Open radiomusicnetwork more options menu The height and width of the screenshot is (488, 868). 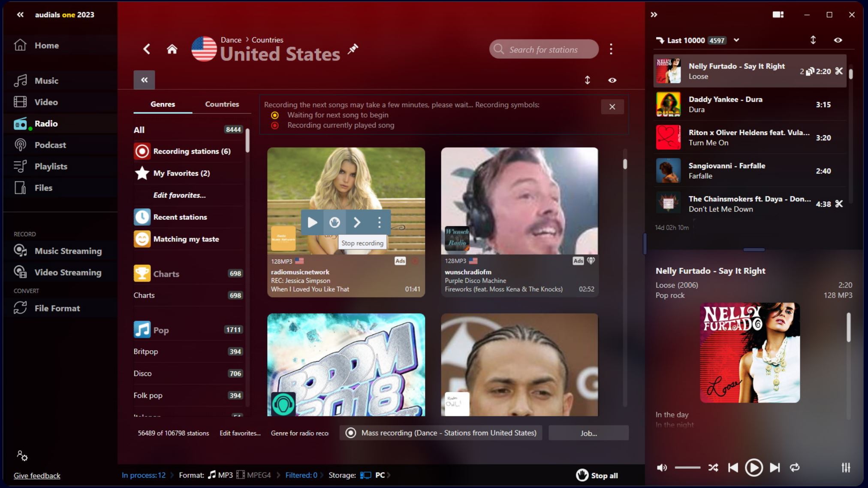click(x=379, y=222)
